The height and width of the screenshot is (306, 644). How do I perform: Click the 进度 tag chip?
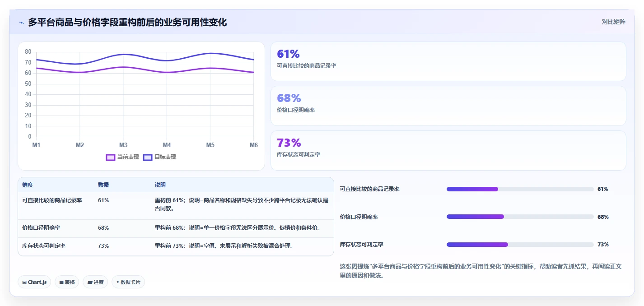pos(95,282)
